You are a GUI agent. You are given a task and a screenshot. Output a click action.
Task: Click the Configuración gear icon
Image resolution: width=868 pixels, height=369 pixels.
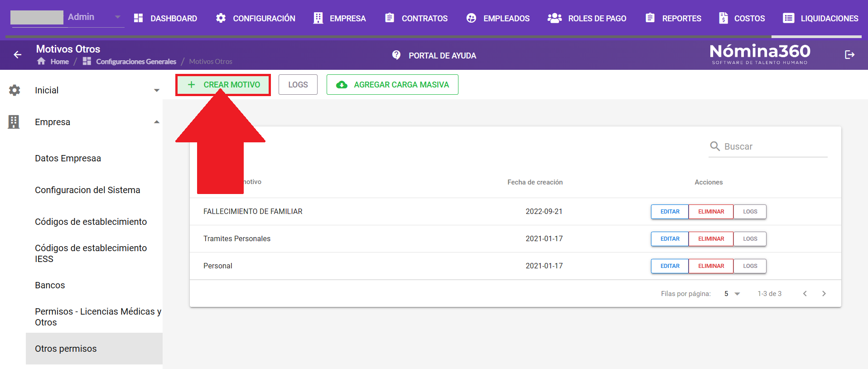coord(221,18)
